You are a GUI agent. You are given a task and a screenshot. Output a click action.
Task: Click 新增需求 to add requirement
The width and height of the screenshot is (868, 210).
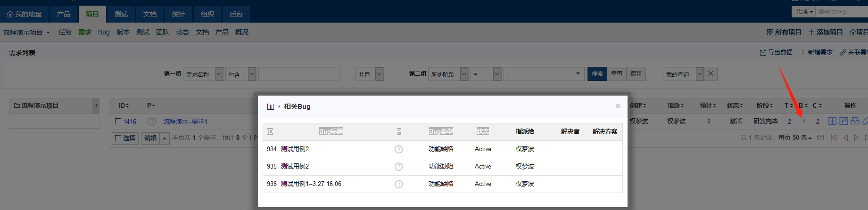[x=816, y=52]
